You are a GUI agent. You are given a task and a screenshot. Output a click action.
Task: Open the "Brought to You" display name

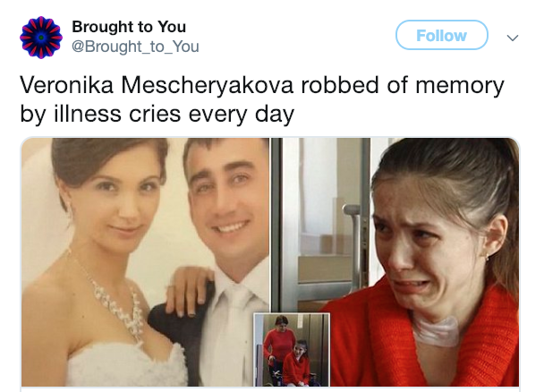point(129,27)
